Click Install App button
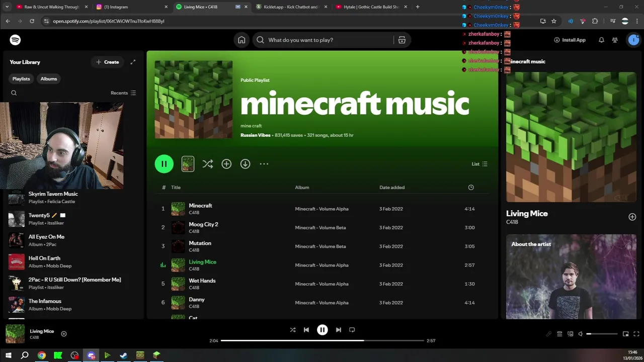 (570, 40)
